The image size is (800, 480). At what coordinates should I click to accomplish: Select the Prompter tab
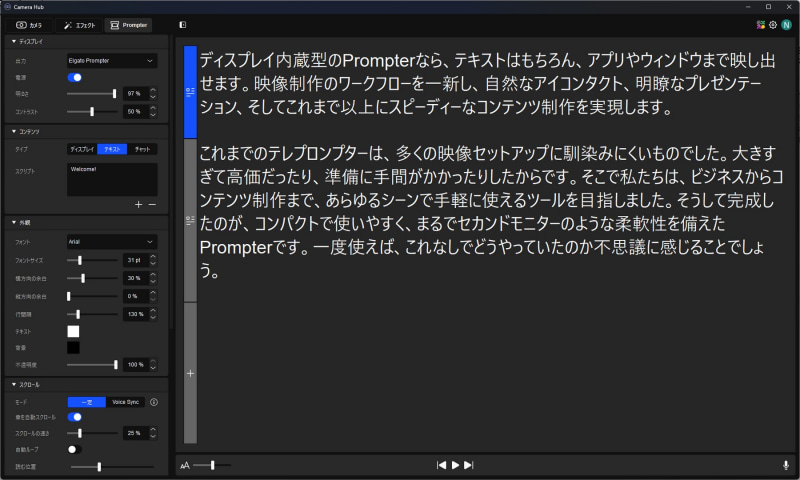129,25
